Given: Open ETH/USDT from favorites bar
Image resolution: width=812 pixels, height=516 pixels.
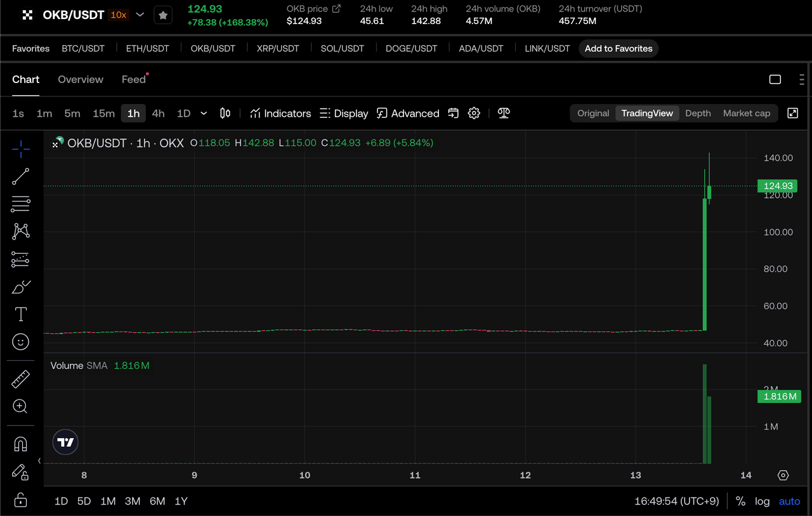Looking at the screenshot, I should click(148, 48).
